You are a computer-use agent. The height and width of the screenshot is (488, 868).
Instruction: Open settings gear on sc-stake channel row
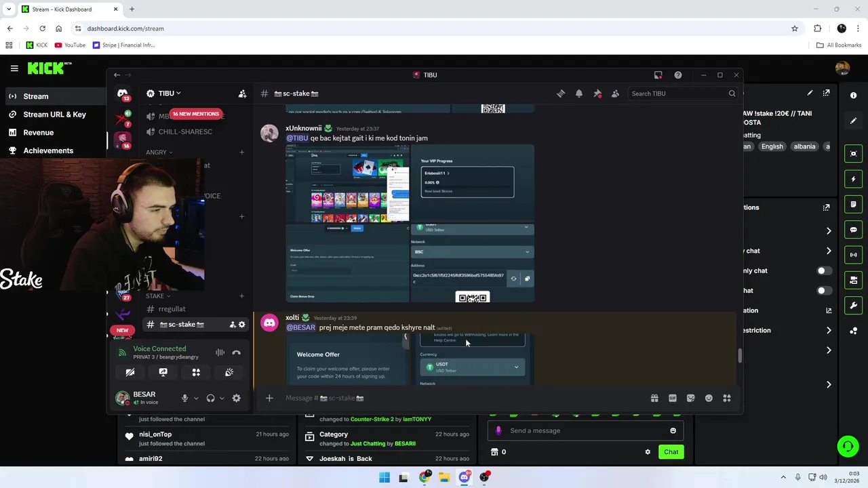[241, 325]
